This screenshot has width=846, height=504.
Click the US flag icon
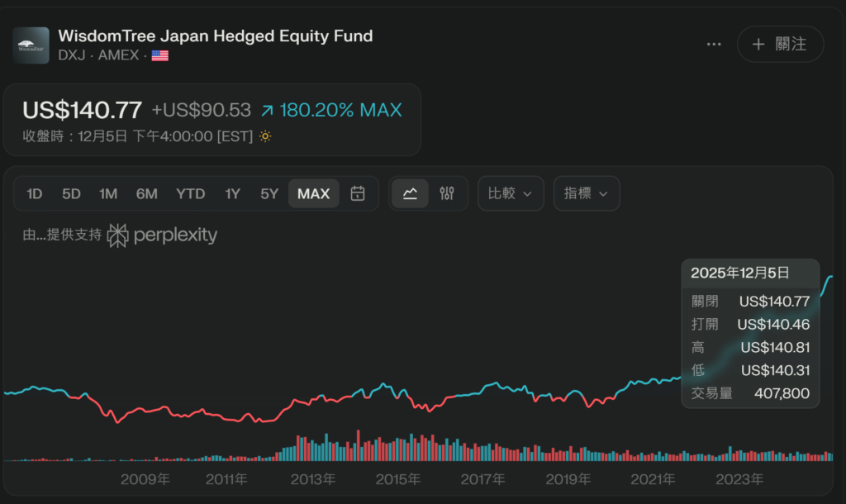pos(160,55)
